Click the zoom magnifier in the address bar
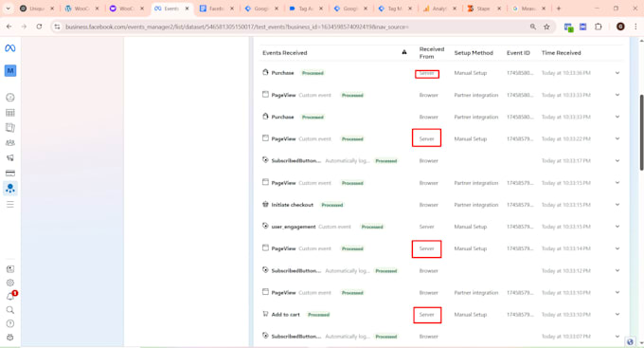The height and width of the screenshot is (348, 644). click(532, 27)
